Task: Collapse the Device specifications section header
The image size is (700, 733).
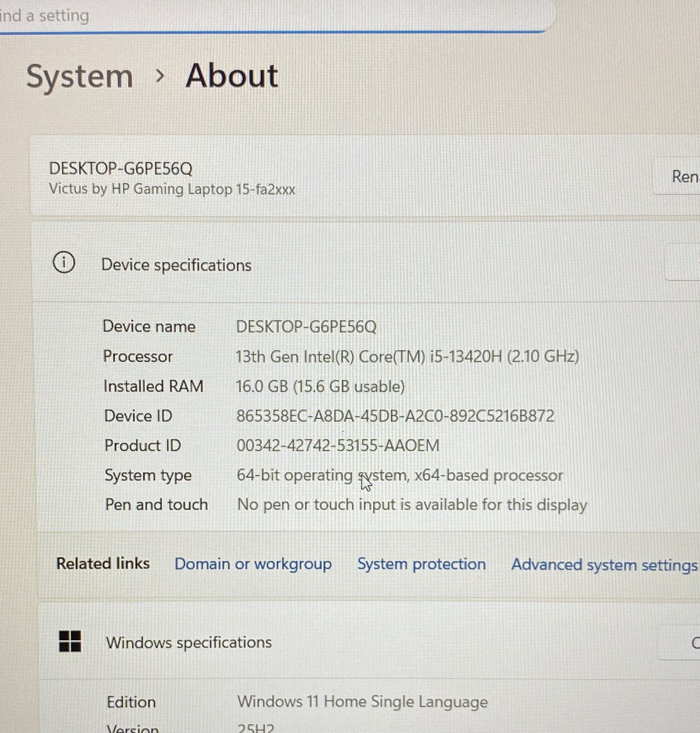Action: [176, 265]
